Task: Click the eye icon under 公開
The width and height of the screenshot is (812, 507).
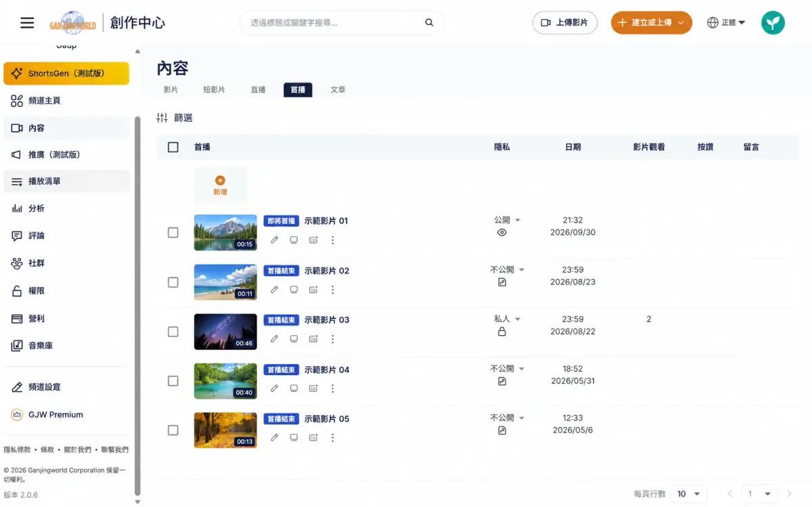Action: [x=502, y=232]
